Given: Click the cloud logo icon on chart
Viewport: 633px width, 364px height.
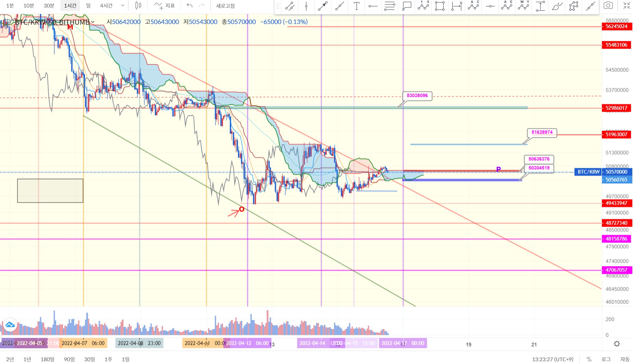Looking at the screenshot, I should [x=10, y=324].
